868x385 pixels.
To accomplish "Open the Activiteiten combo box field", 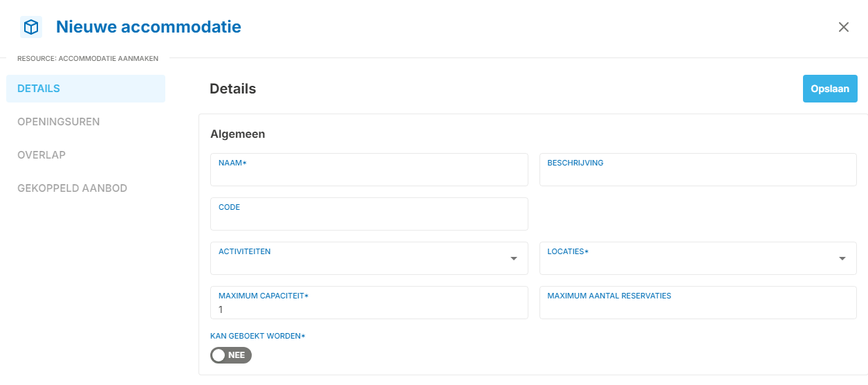I will click(369, 258).
